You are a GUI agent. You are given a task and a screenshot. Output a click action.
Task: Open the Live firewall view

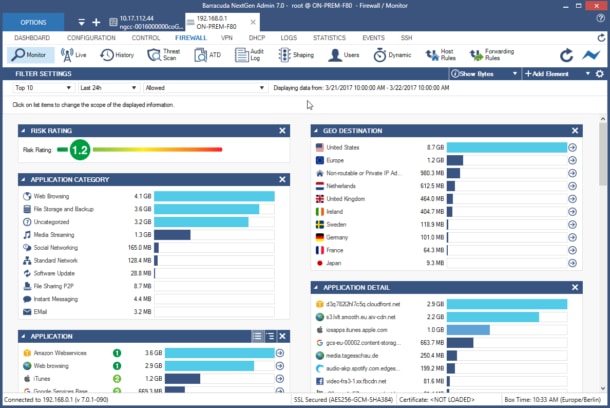pyautogui.click(x=74, y=55)
